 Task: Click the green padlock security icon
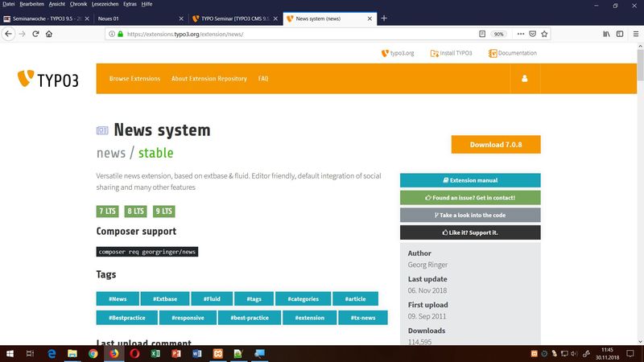[x=120, y=34]
